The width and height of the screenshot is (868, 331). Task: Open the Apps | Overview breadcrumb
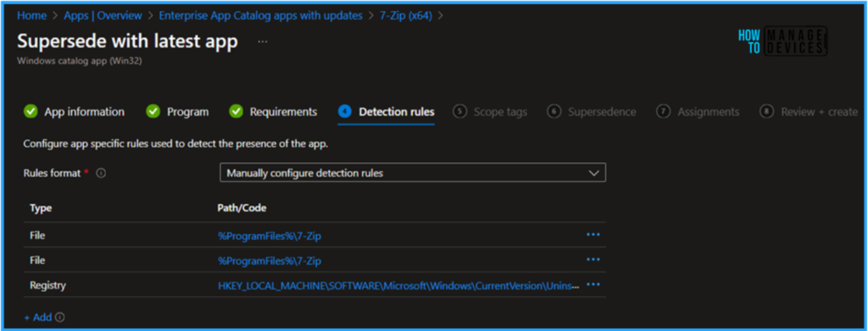click(103, 15)
